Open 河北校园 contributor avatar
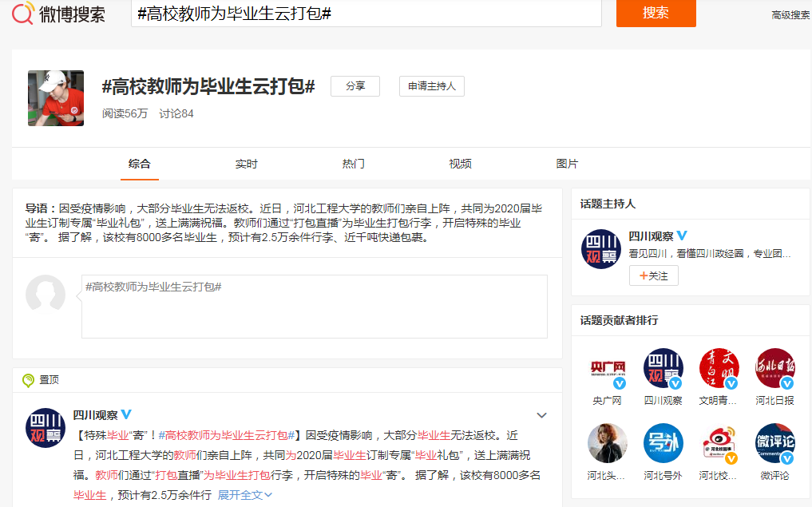 point(719,443)
